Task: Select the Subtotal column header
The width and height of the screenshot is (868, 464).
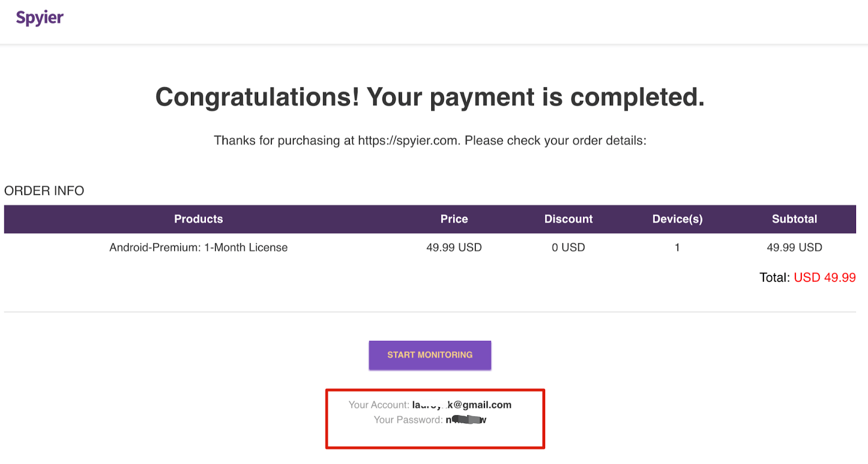Action: tap(794, 219)
